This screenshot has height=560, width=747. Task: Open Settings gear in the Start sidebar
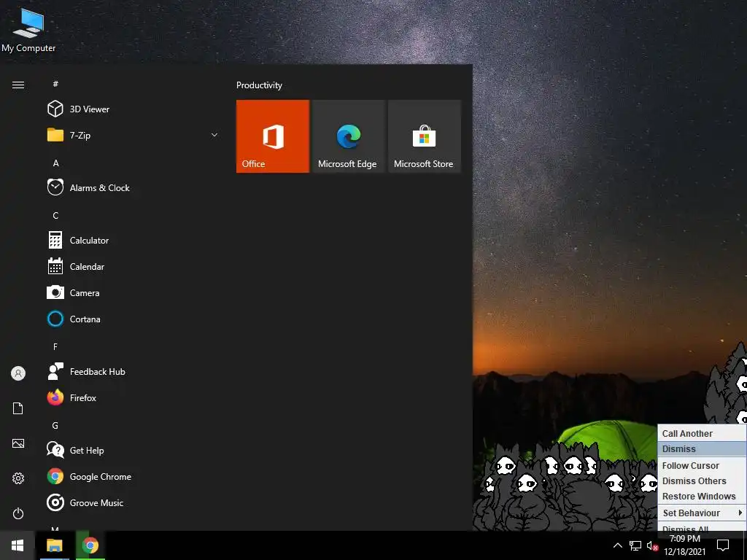pyautogui.click(x=18, y=478)
